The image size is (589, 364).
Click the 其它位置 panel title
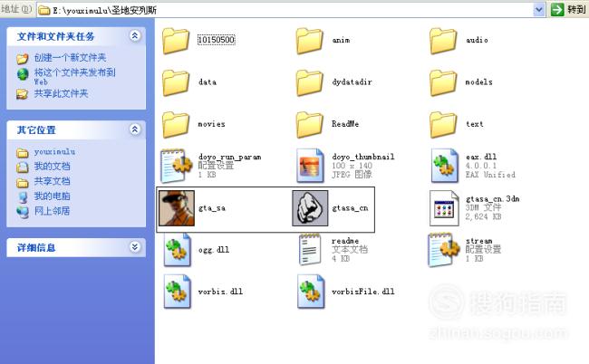(x=36, y=130)
